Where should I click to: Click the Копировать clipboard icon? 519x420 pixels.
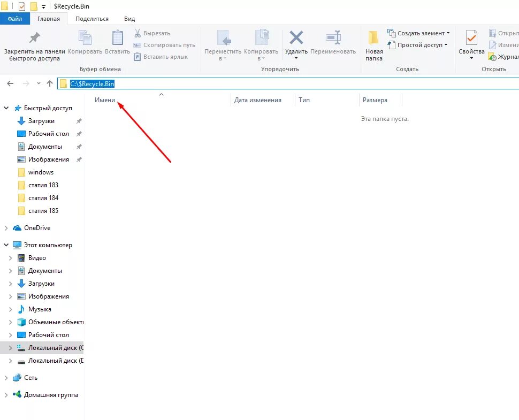[x=85, y=37]
